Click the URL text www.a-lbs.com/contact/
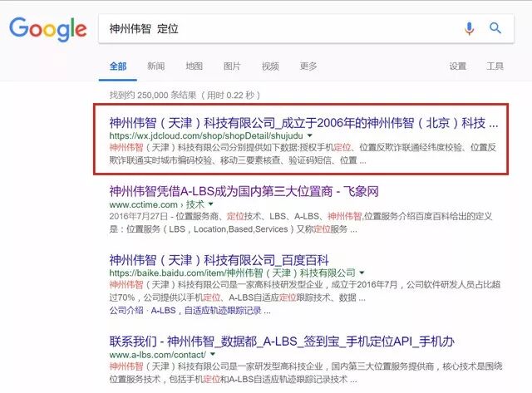This screenshot has width=532, height=393. click(157, 355)
